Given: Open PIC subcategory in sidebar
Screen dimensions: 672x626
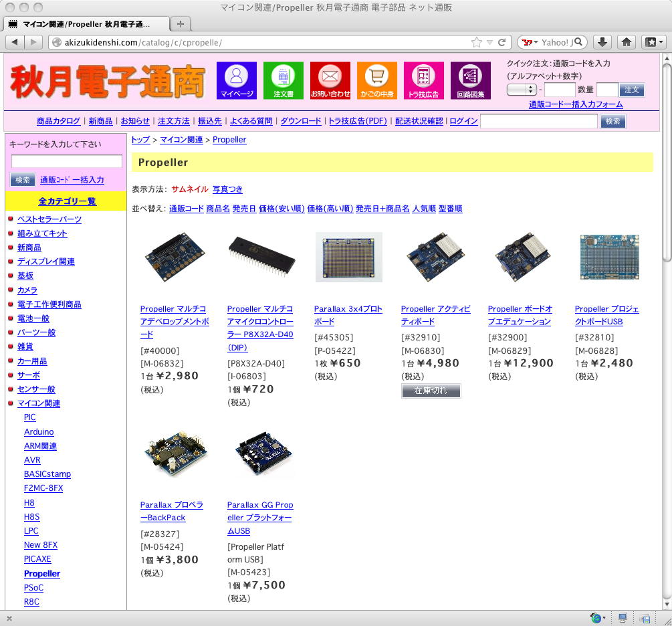Looking at the screenshot, I should 29,417.
